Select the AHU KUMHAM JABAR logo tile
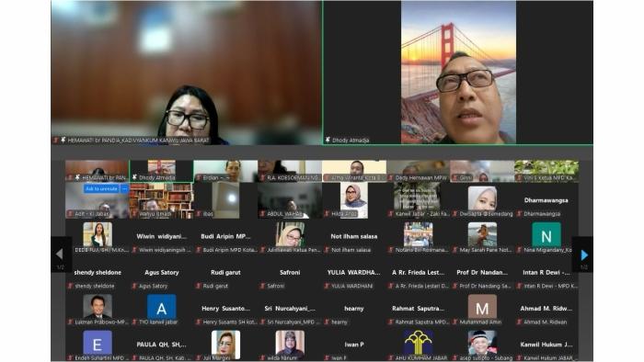This screenshot has height=362, width=644. coord(418,343)
